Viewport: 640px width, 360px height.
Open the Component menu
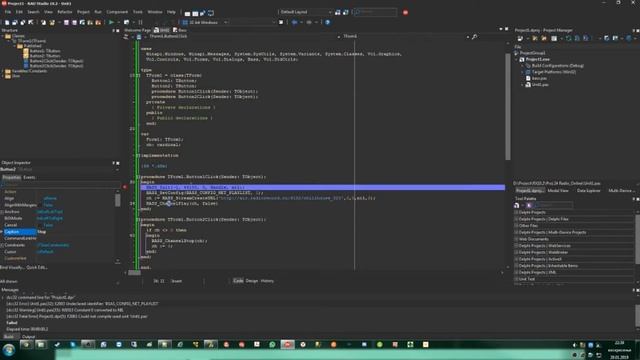click(x=117, y=12)
